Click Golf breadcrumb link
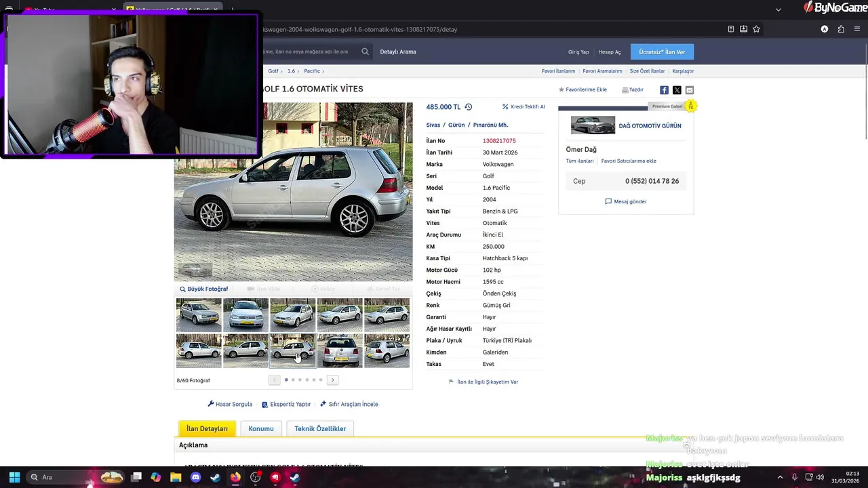Image resolution: width=868 pixels, height=488 pixels. pyautogui.click(x=273, y=71)
